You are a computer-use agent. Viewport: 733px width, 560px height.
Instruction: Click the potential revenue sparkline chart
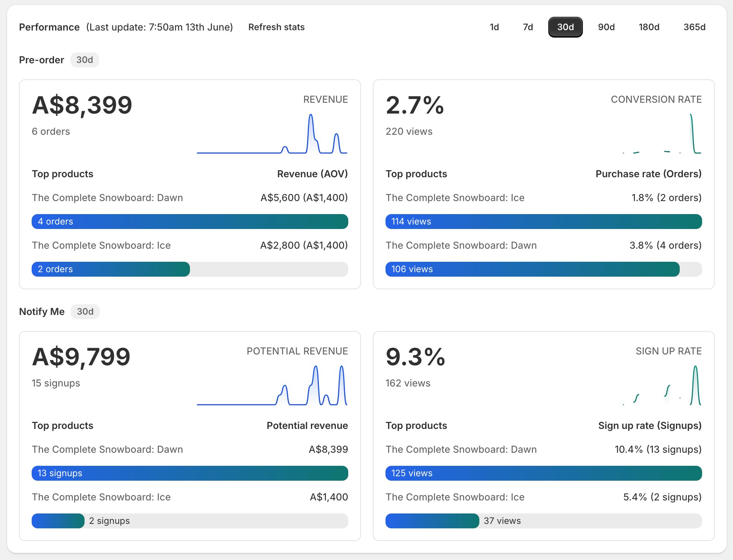pos(272,386)
